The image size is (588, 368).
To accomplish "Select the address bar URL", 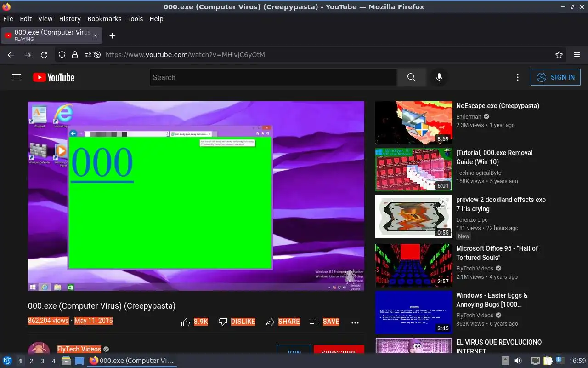I will click(185, 55).
